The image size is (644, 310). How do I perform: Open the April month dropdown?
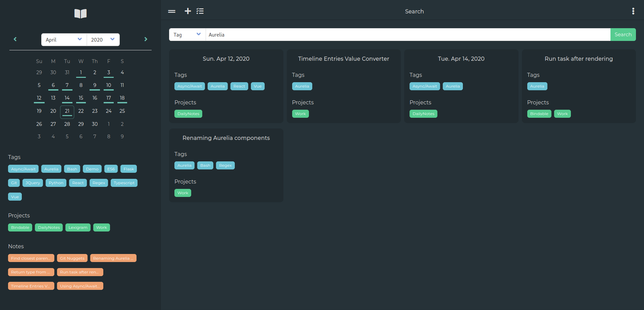coord(64,40)
